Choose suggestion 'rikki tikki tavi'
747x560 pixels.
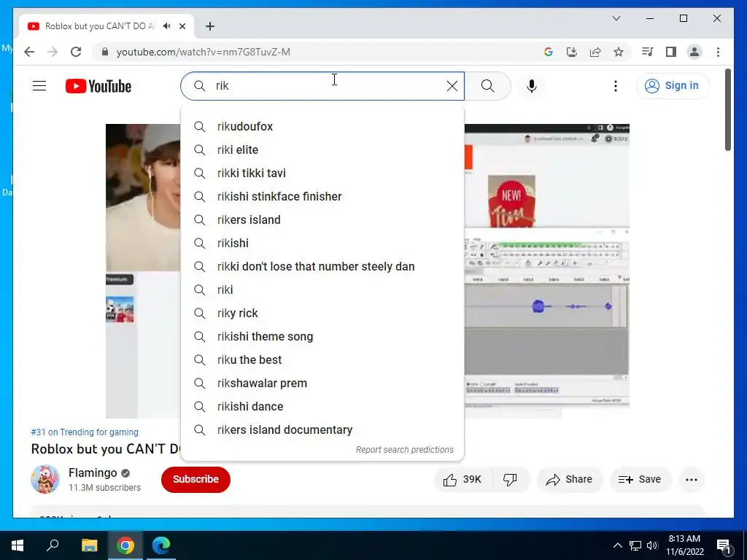(322, 174)
